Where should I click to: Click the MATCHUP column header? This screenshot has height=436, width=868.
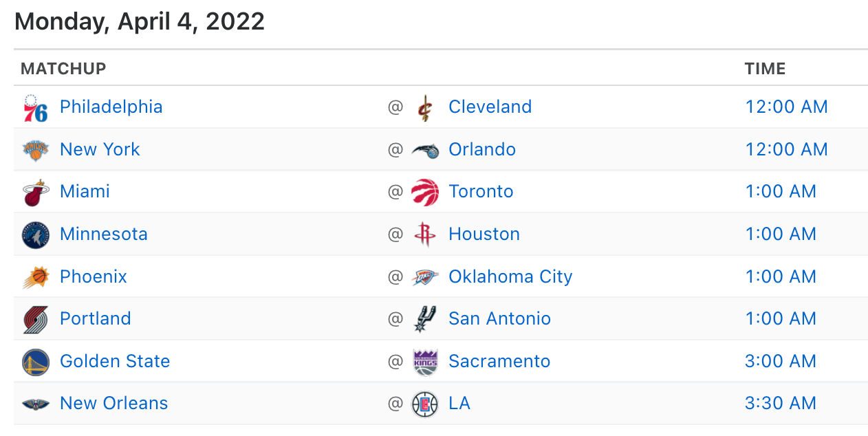(63, 69)
